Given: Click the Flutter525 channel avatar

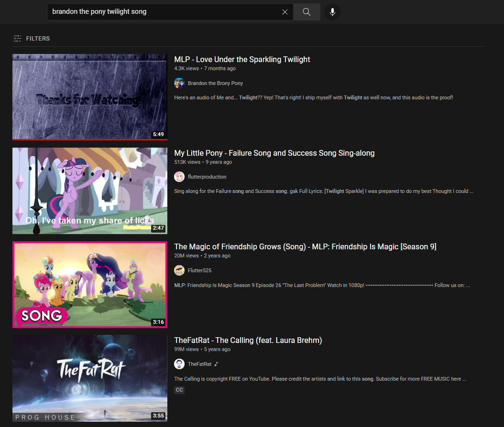Looking at the screenshot, I should pos(179,270).
